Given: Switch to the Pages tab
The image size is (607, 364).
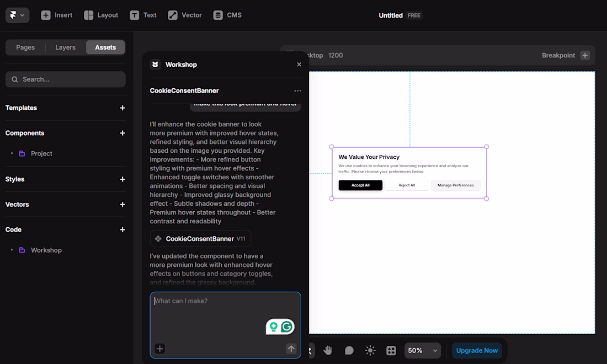Looking at the screenshot, I should 25,47.
